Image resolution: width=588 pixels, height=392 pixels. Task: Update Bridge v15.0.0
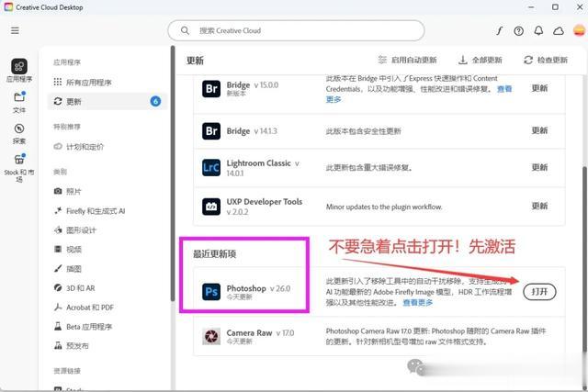click(539, 88)
